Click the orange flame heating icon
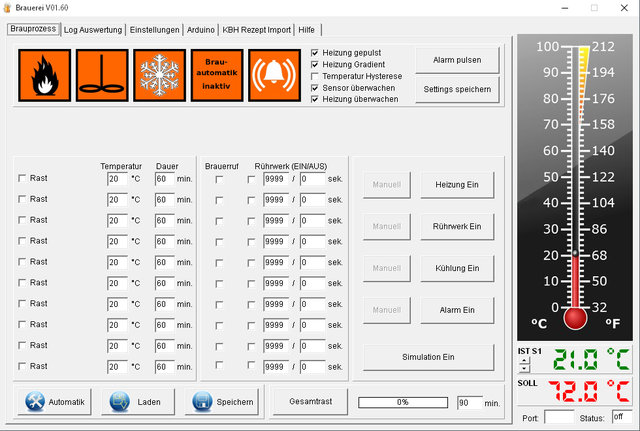640x431 pixels. (43, 76)
